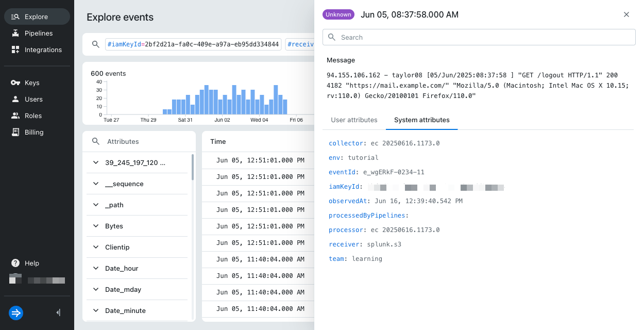This screenshot has width=644, height=330.
Task: Open Integrations in the sidebar
Action: click(37, 49)
